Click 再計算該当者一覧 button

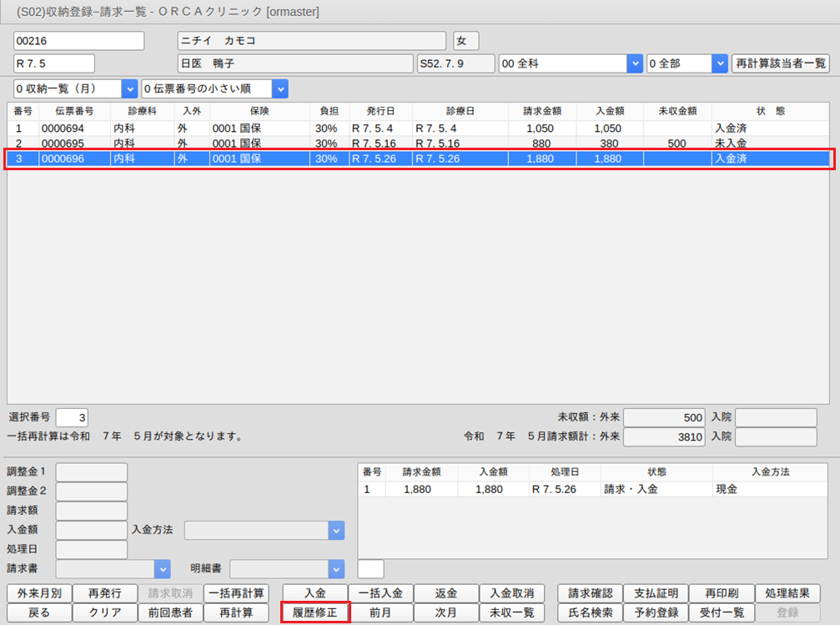[780, 63]
